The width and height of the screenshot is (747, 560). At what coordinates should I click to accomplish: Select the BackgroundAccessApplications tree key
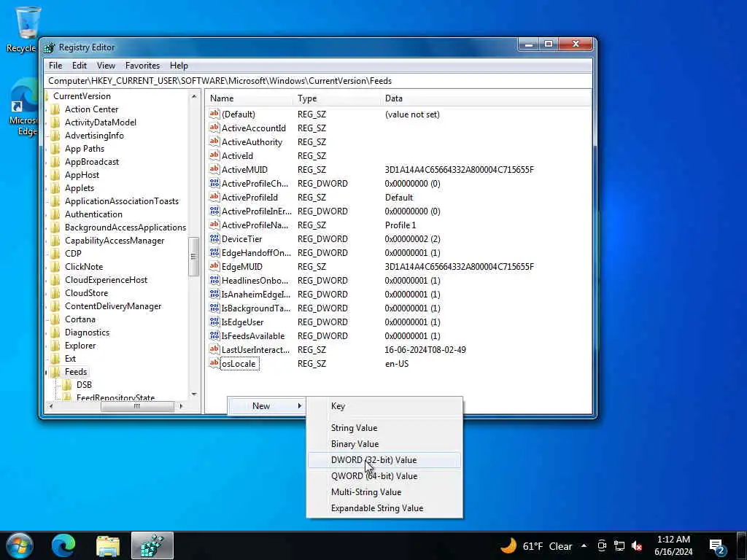point(125,227)
